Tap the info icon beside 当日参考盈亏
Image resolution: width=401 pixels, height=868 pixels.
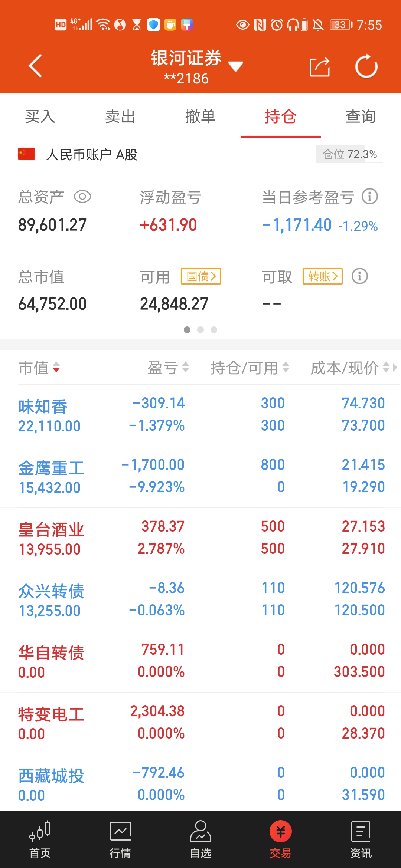pyautogui.click(x=370, y=197)
